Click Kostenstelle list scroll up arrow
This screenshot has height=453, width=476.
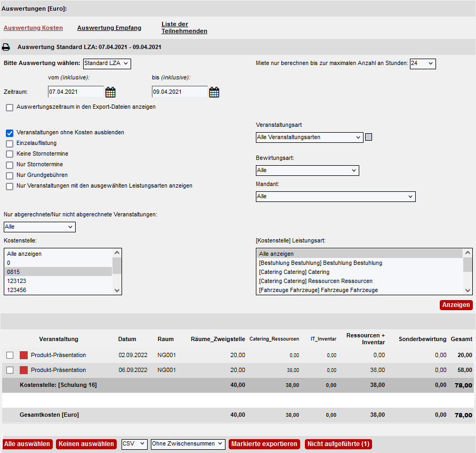(117, 253)
